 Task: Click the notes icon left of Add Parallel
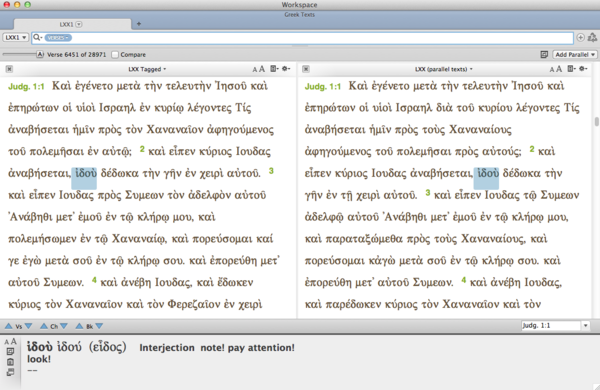click(x=544, y=55)
